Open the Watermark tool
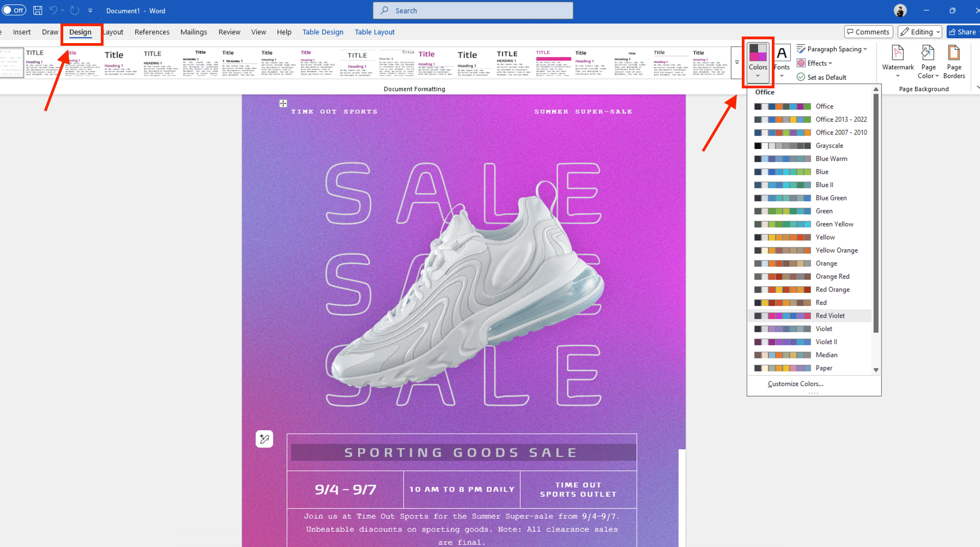This screenshot has height=547, width=980. coord(898,60)
